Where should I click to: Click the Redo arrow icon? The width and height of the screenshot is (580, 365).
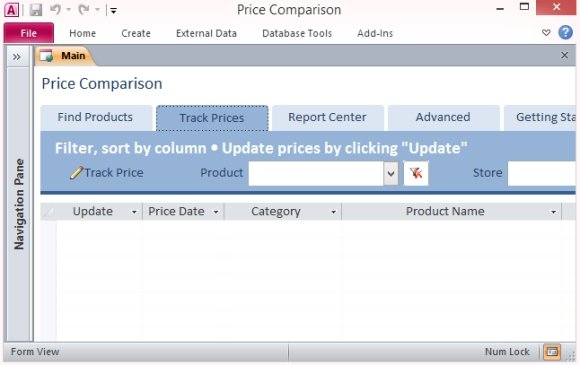pyautogui.click(x=84, y=10)
